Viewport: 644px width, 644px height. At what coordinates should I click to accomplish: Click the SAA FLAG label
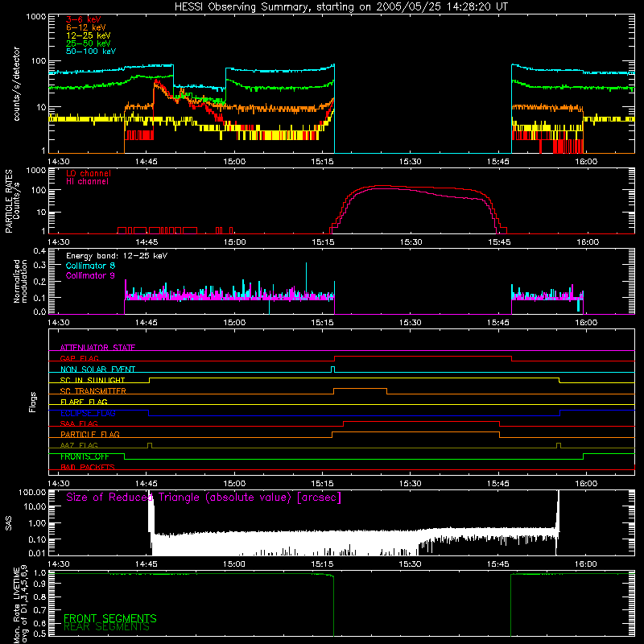79,423
